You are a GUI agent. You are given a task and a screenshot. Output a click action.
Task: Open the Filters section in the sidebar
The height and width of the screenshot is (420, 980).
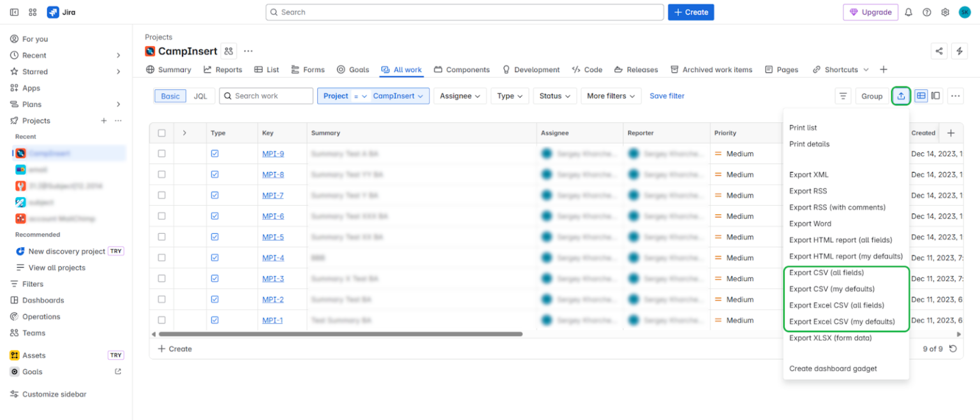click(x=29, y=284)
